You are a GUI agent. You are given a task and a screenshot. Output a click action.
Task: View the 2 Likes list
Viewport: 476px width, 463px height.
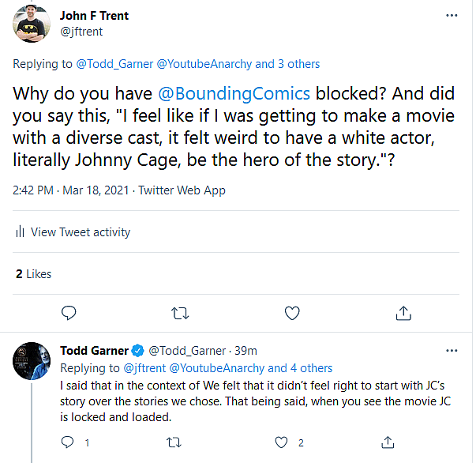pos(33,274)
